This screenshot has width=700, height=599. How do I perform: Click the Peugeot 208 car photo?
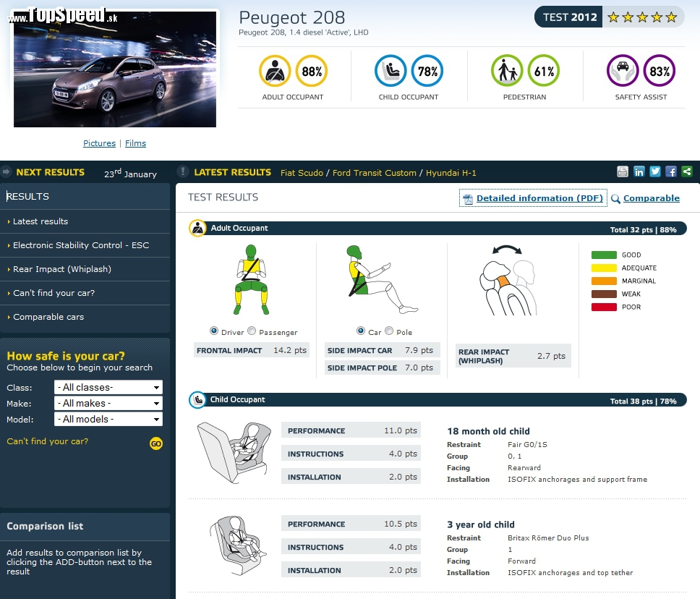(x=115, y=69)
